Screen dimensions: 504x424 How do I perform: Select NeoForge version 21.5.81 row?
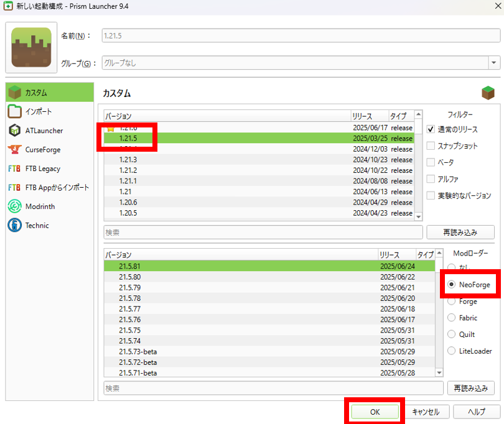[x=269, y=266]
